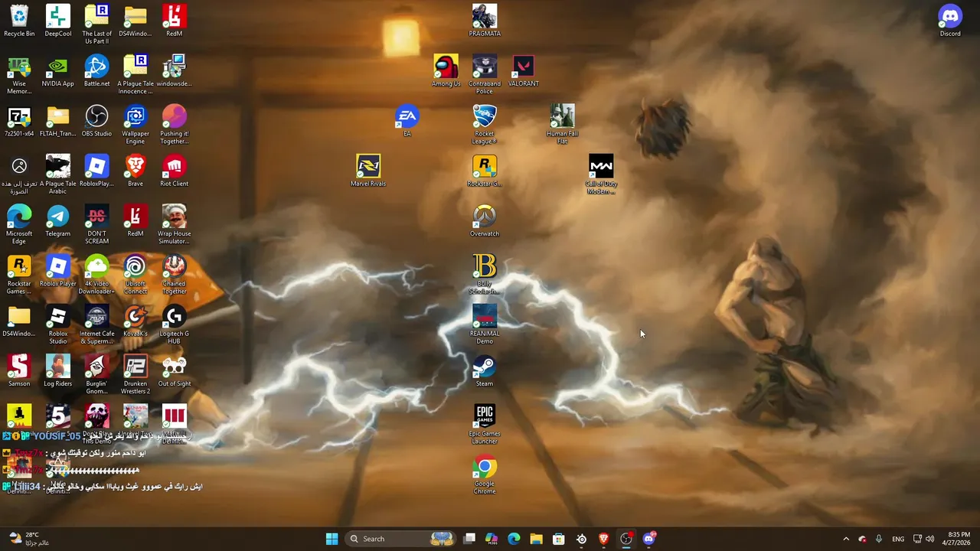Screen dimensions: 980x551
Task: Switch to Brave in the taskbar
Action: coord(603,539)
